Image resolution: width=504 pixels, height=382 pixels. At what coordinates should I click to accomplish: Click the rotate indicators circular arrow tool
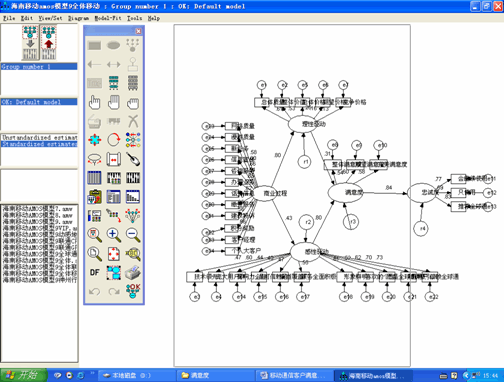pos(114,140)
